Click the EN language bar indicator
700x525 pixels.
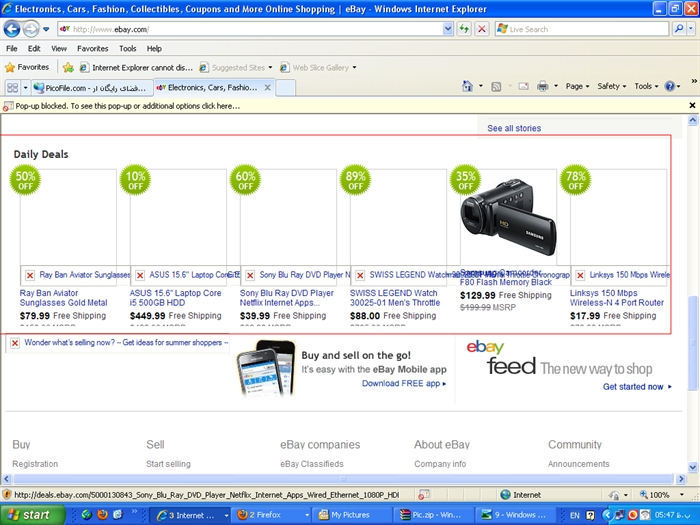[x=575, y=515]
